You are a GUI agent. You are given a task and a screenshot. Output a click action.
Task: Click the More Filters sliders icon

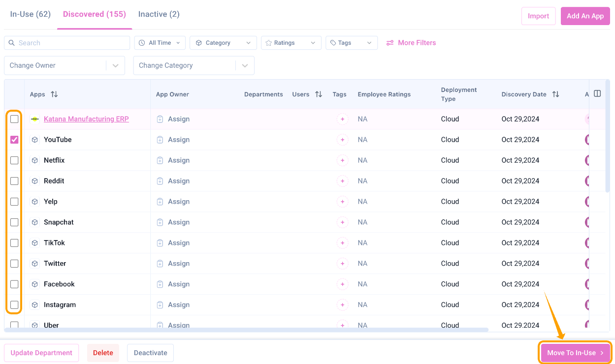pos(390,43)
